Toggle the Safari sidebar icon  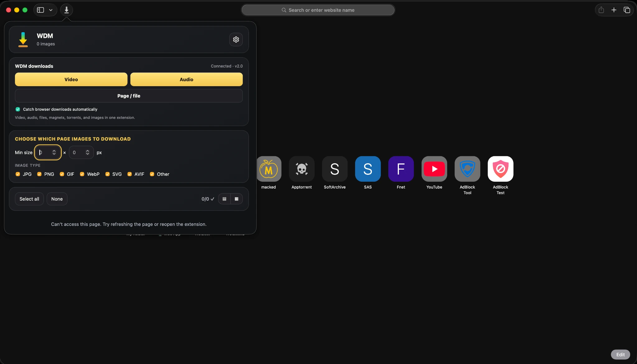(40, 10)
